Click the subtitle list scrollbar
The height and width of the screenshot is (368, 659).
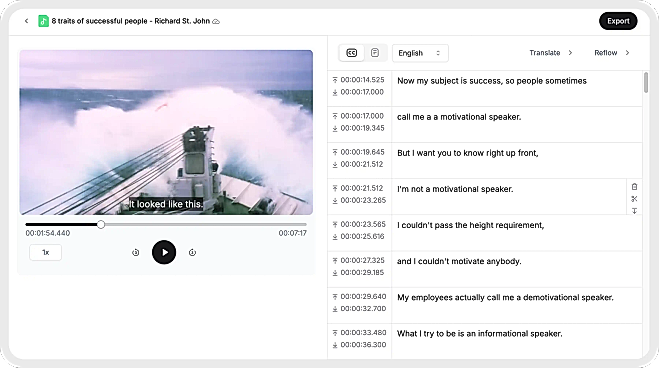646,82
